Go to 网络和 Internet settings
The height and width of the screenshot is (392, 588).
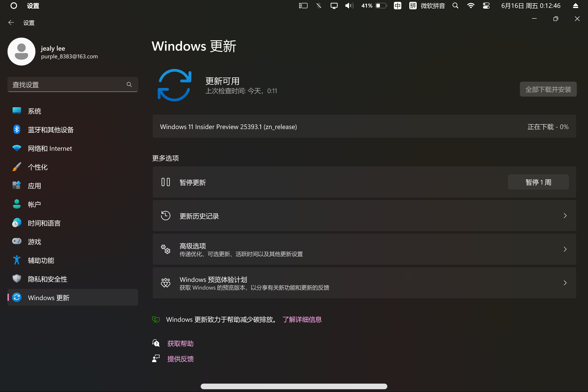[73, 148]
